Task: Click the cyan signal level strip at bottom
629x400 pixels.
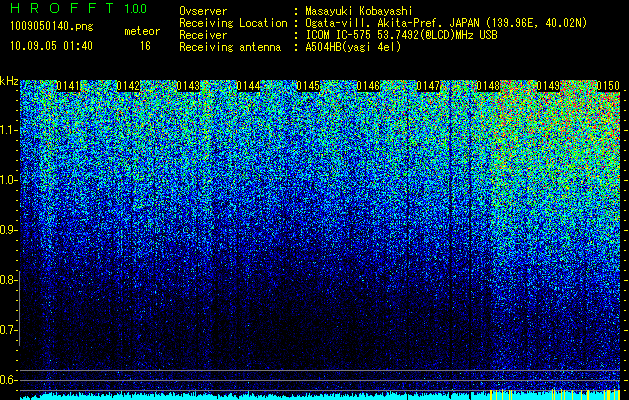Action: 320,396
